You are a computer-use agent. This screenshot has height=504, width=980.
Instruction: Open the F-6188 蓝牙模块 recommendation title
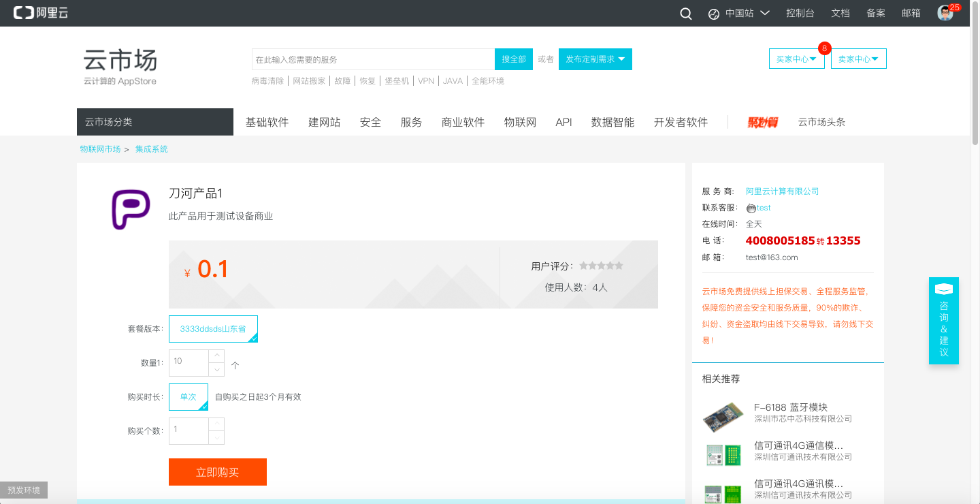pyautogui.click(x=791, y=407)
